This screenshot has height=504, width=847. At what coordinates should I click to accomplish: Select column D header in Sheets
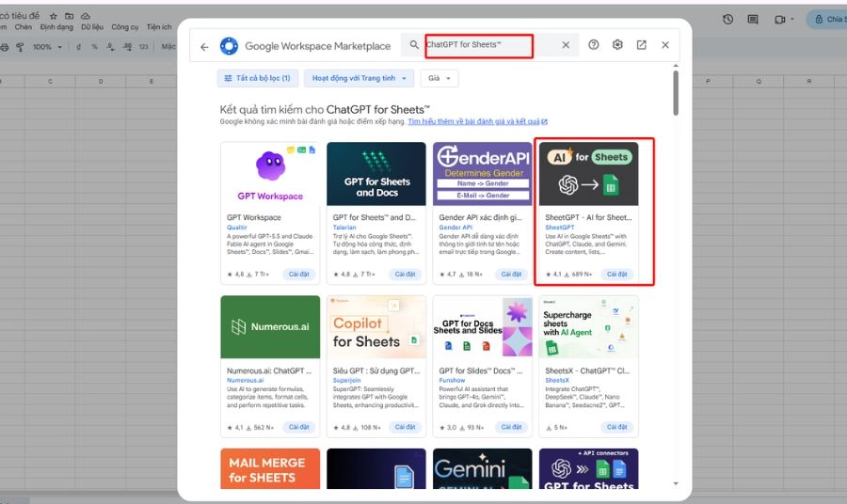coord(101,82)
